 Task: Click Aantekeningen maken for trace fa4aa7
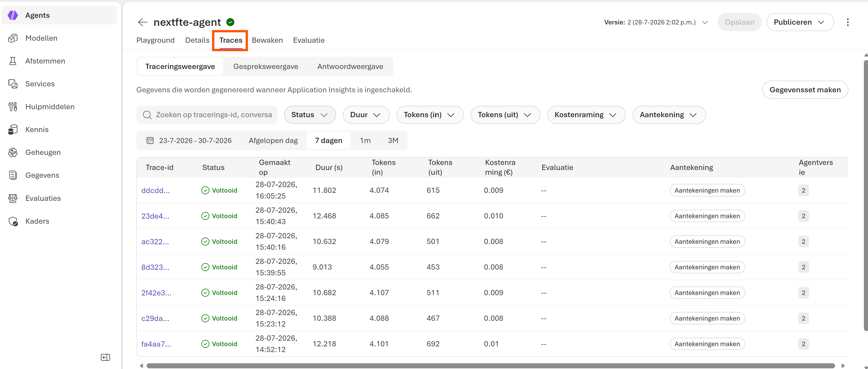[x=707, y=344]
